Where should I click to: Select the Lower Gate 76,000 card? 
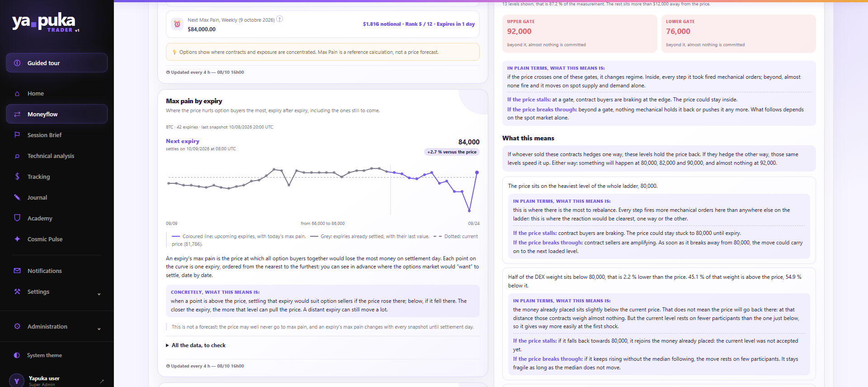tap(739, 33)
